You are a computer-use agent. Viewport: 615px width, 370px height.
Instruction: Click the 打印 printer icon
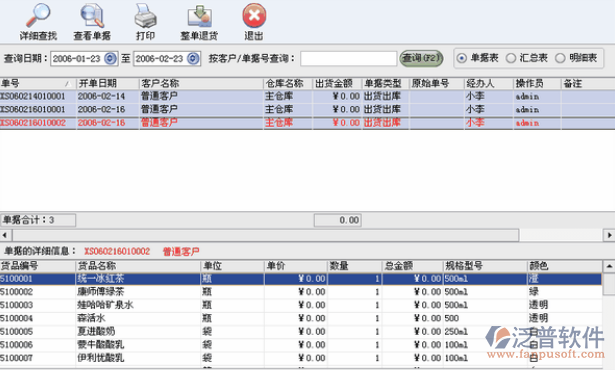click(x=146, y=16)
